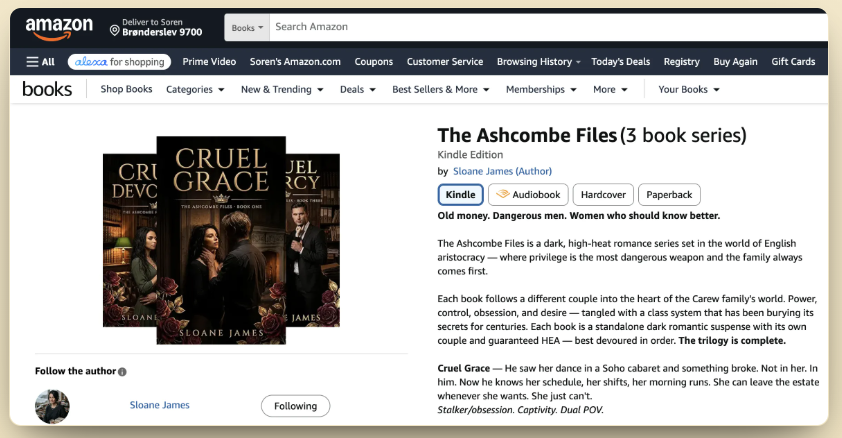
Task: Select the Paperback format option
Action: (x=669, y=194)
